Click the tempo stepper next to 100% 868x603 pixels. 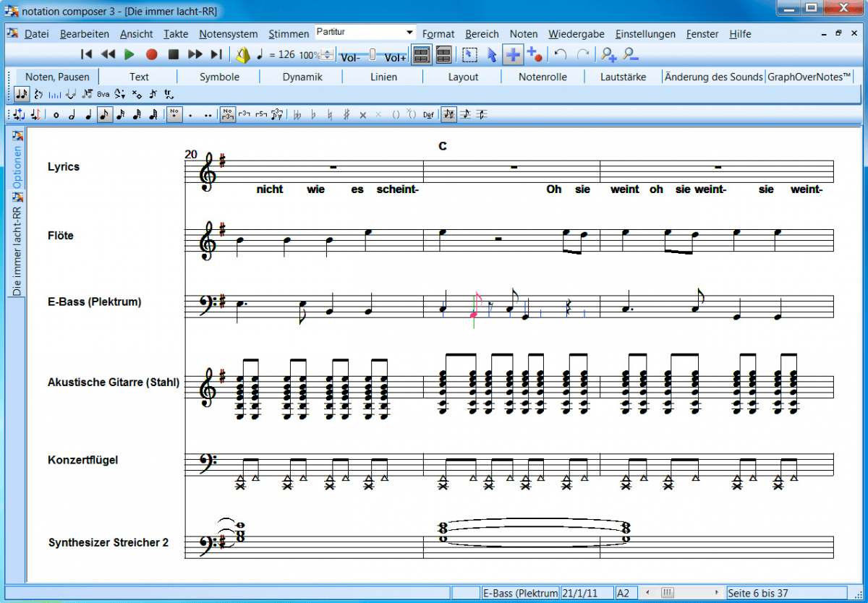(x=328, y=55)
